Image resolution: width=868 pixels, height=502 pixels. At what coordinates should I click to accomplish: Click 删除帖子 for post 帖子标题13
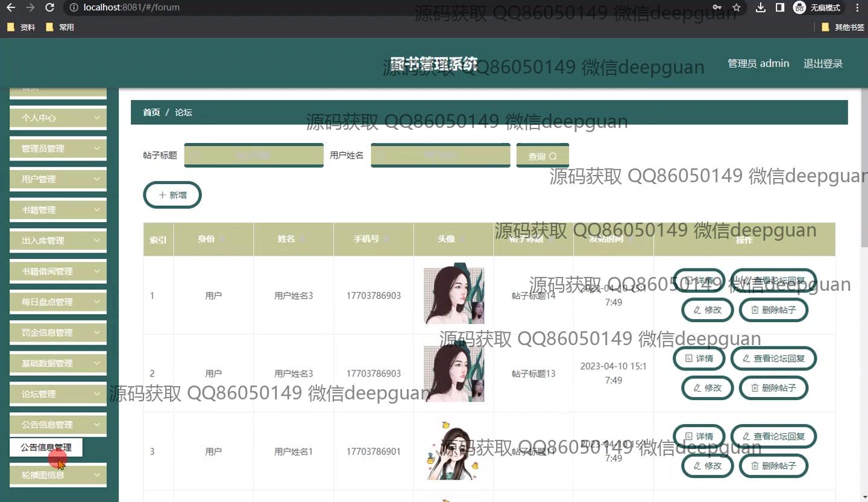coord(773,388)
